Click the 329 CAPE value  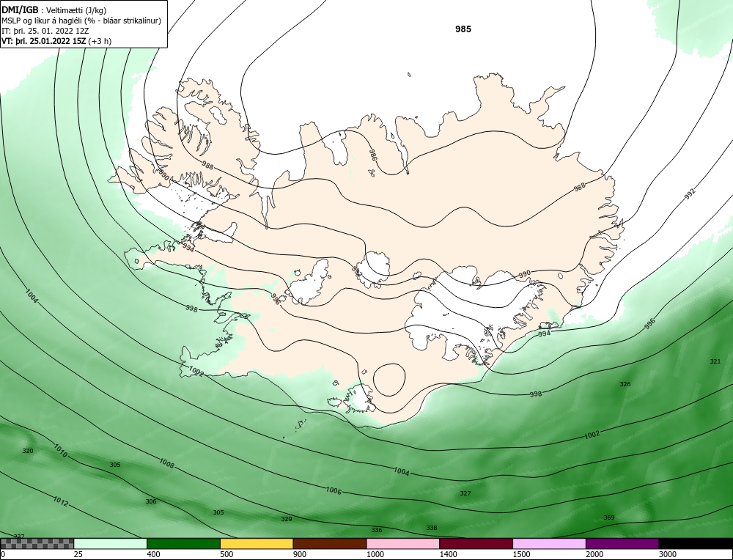pos(287,520)
